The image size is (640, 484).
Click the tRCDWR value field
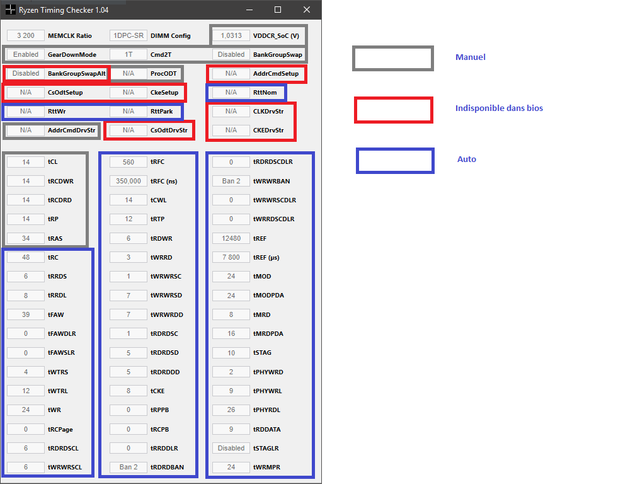coord(26,181)
